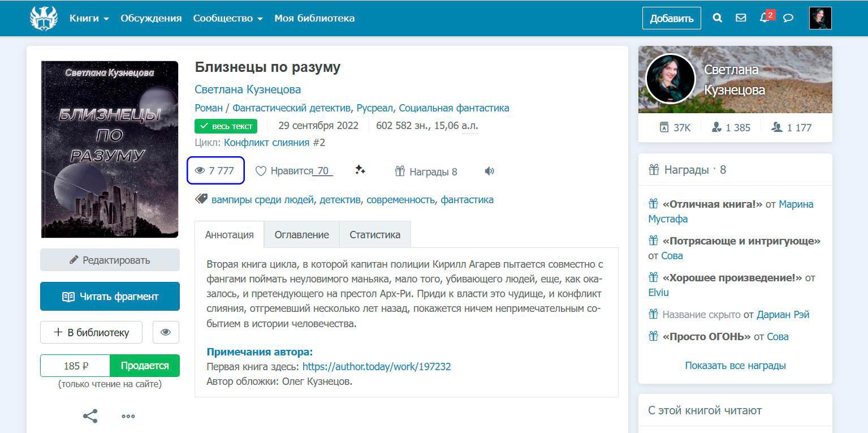
Task: Switch to the Статистика tab
Action: click(374, 234)
